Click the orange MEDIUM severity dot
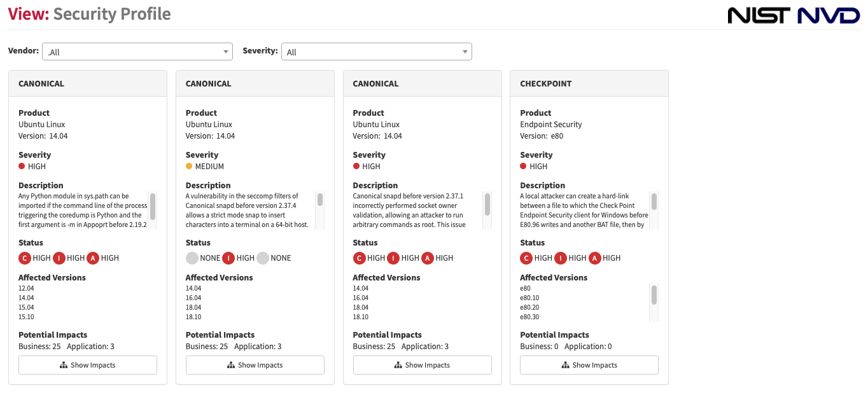 point(189,166)
